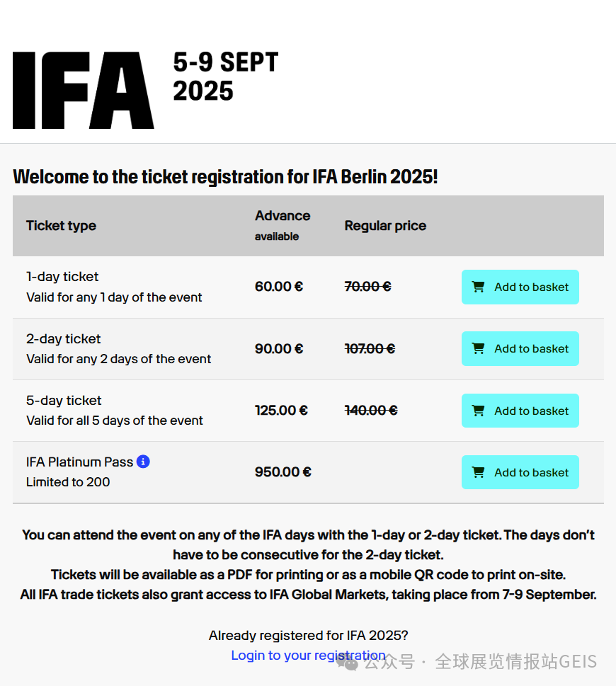Select the 5-day ticket label
616x686 pixels.
[64, 401]
